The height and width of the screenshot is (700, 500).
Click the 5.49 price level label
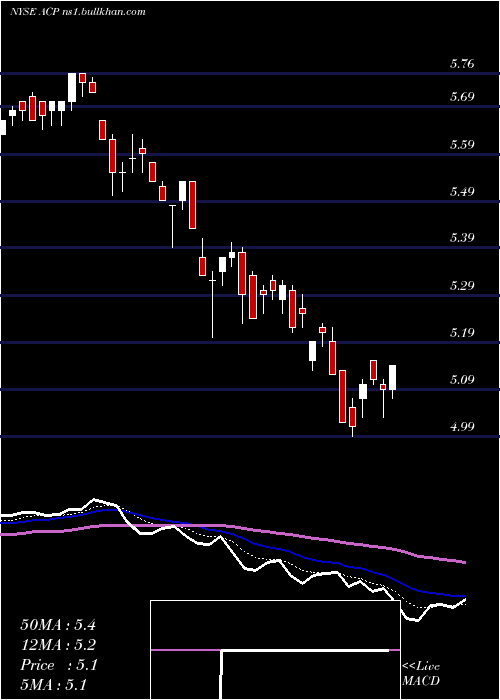pos(462,192)
